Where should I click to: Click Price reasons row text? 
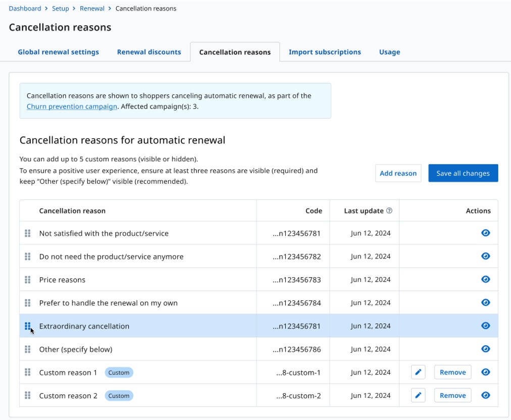pyautogui.click(x=62, y=280)
